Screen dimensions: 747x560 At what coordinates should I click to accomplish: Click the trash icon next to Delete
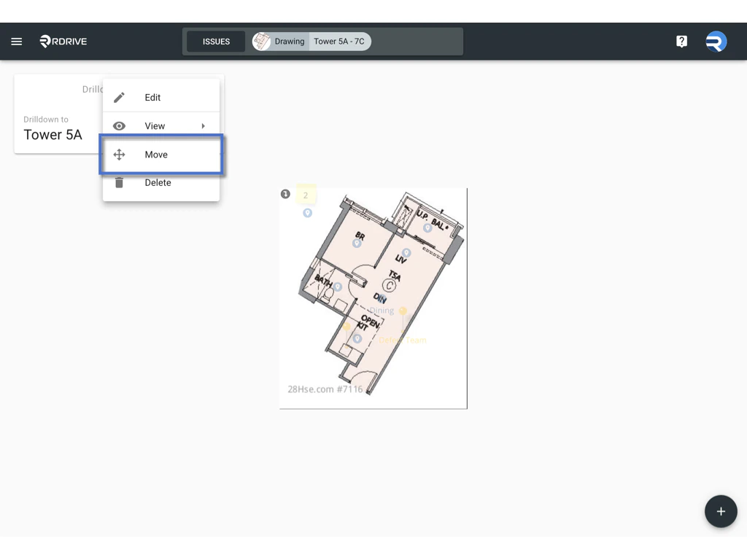tap(119, 182)
